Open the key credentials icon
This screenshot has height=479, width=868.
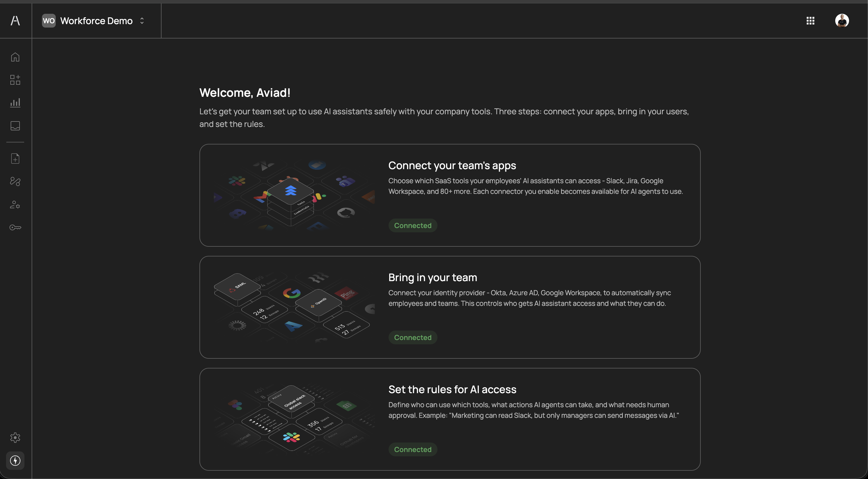click(x=15, y=227)
